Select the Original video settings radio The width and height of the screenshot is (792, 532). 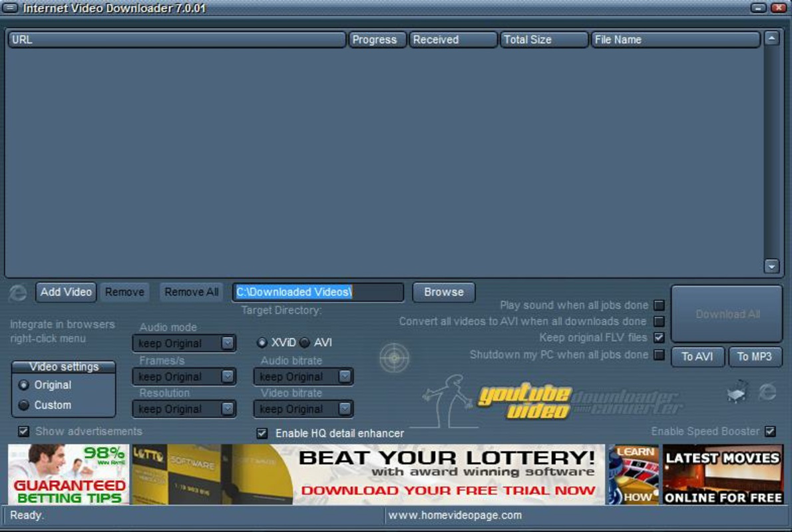pyautogui.click(x=23, y=385)
